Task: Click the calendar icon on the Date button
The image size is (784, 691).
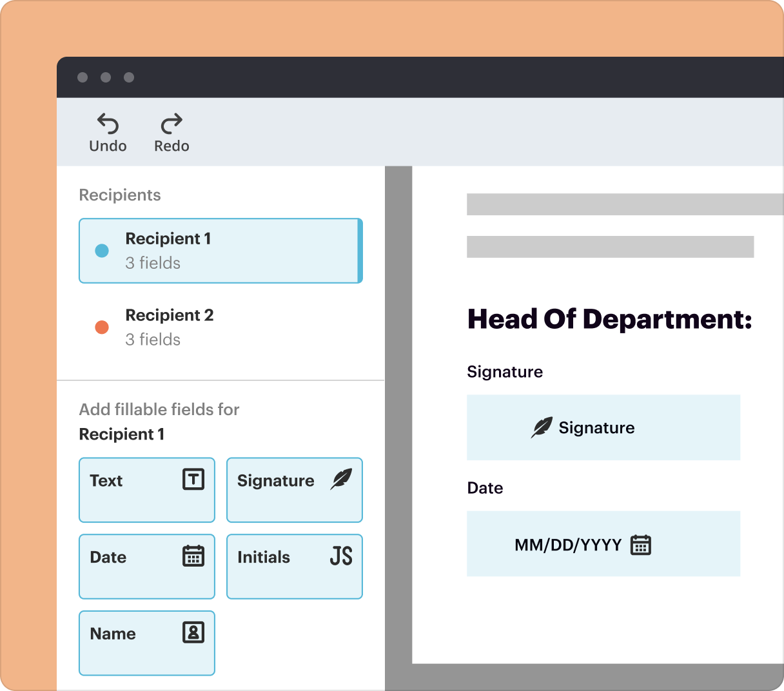Action: (x=195, y=557)
